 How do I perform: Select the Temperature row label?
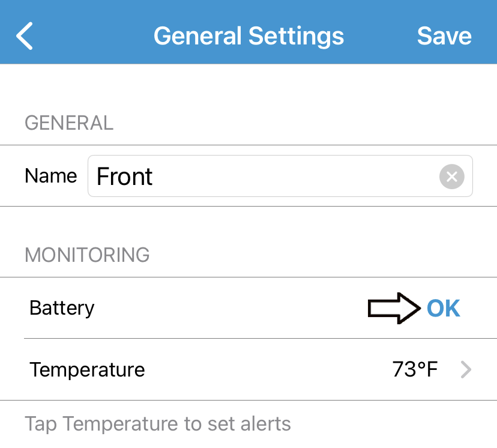(x=87, y=369)
